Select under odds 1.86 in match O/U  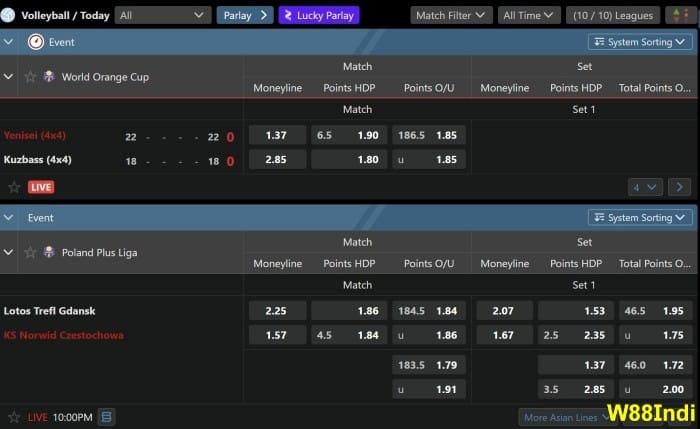click(x=429, y=335)
